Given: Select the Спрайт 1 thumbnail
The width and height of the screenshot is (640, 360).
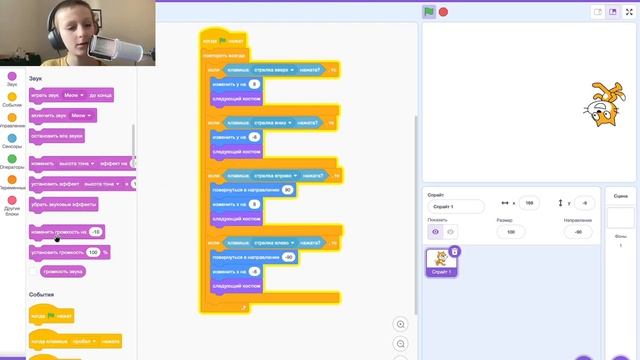Looking at the screenshot, I should [x=441, y=262].
